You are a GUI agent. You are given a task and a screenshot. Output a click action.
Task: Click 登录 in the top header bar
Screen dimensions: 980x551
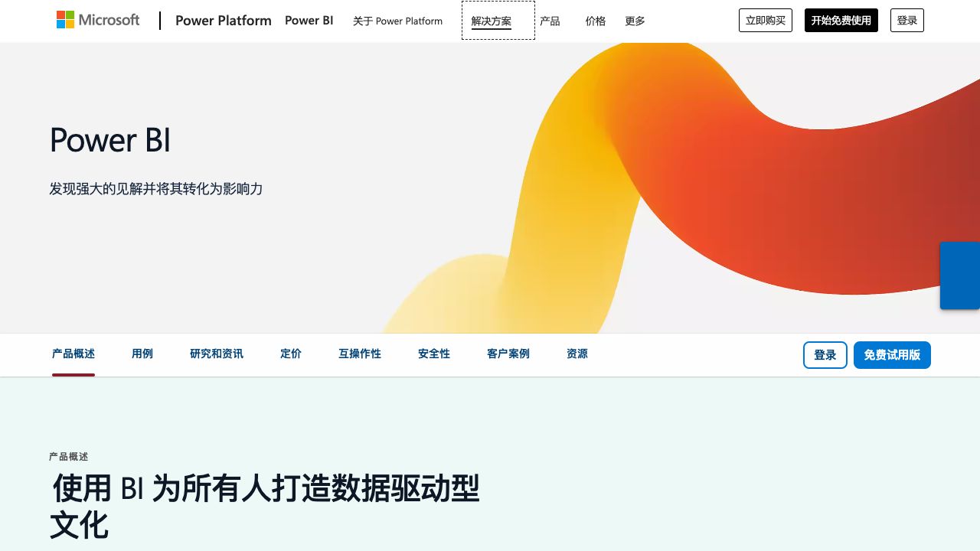[x=906, y=21]
